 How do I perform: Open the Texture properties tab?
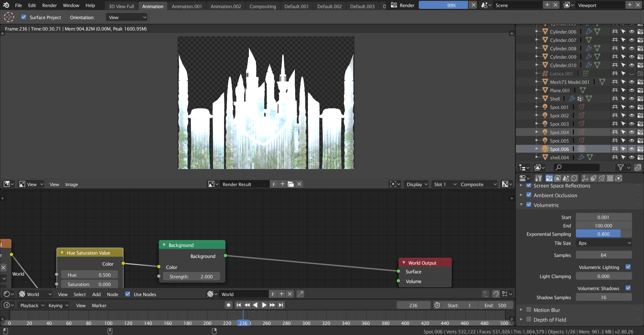point(610,178)
